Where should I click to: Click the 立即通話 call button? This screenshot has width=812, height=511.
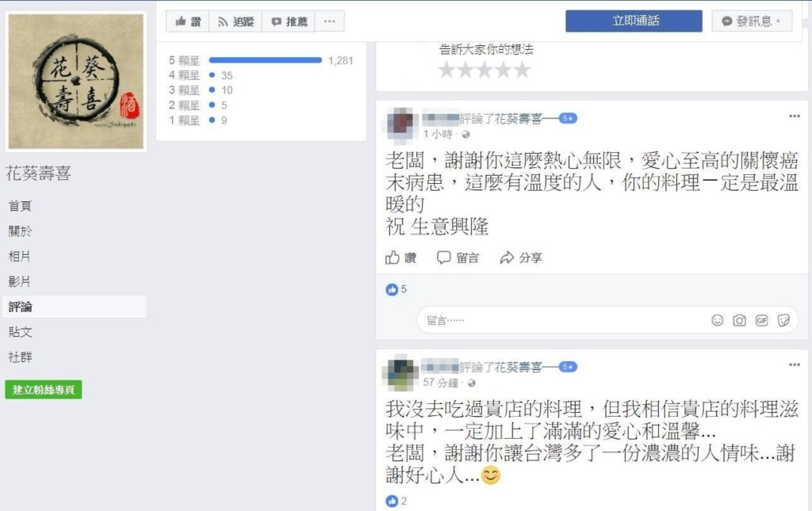click(634, 21)
